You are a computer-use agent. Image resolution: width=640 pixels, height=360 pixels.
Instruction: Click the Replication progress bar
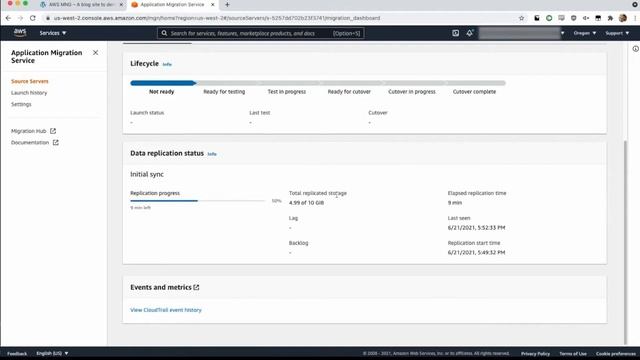coord(198,201)
